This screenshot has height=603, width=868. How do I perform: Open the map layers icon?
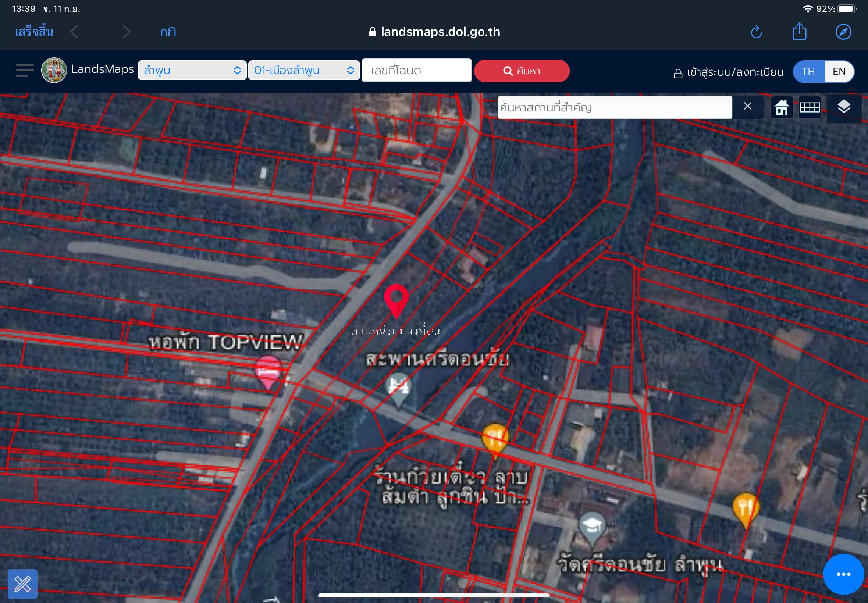click(844, 107)
